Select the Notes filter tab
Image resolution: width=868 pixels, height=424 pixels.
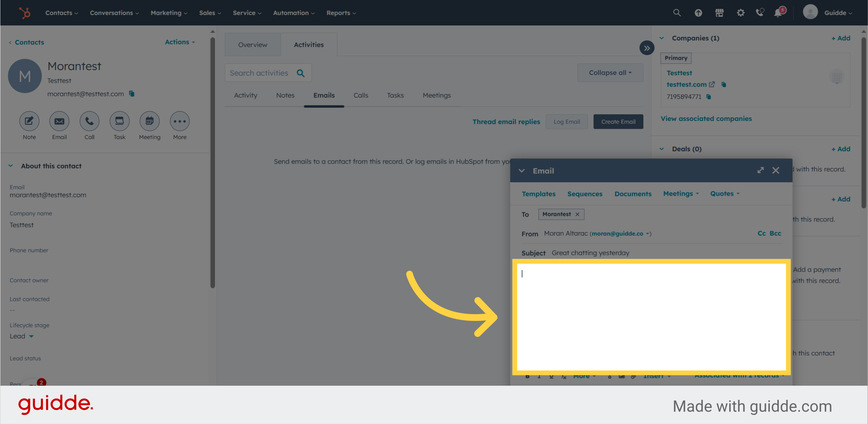pyautogui.click(x=285, y=95)
